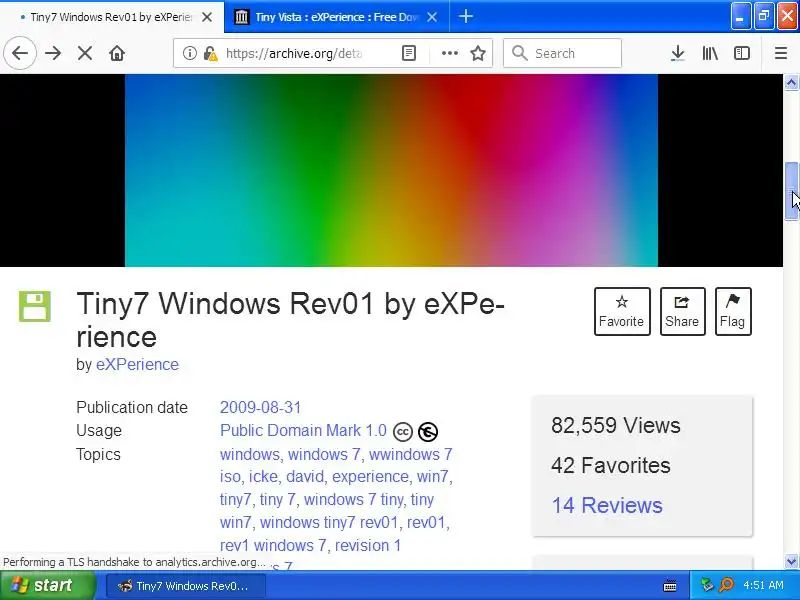
Task: Click the green tray icon
Action: click(707, 585)
